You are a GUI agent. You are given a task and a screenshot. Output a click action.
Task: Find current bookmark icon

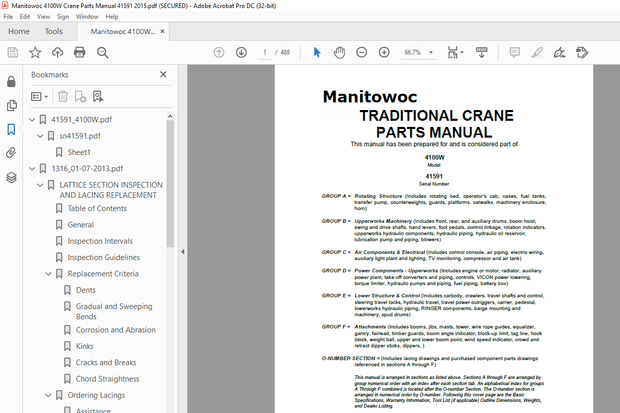tap(98, 96)
